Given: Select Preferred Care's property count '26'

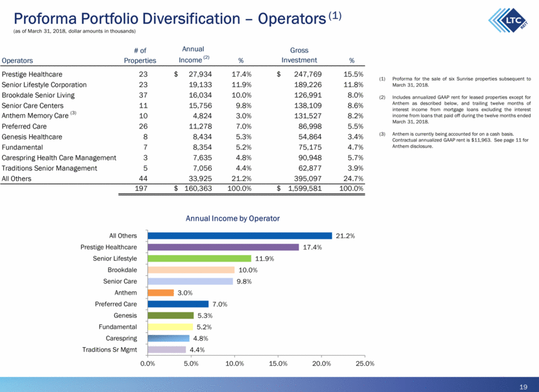Looking at the screenshot, I should [x=143, y=127].
